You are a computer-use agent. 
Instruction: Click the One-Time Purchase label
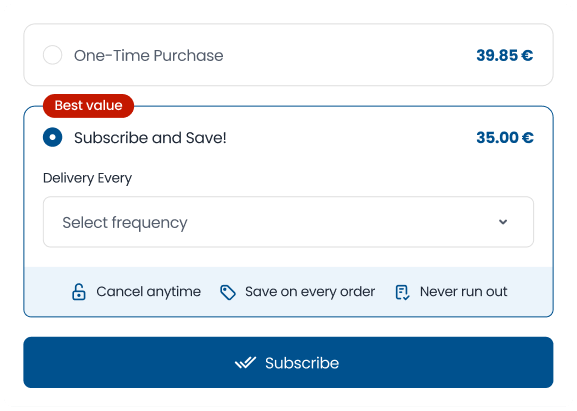click(x=149, y=56)
